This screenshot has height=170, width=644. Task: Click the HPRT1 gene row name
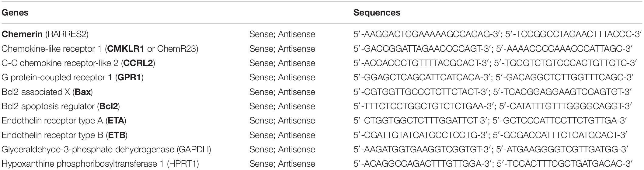100,164
